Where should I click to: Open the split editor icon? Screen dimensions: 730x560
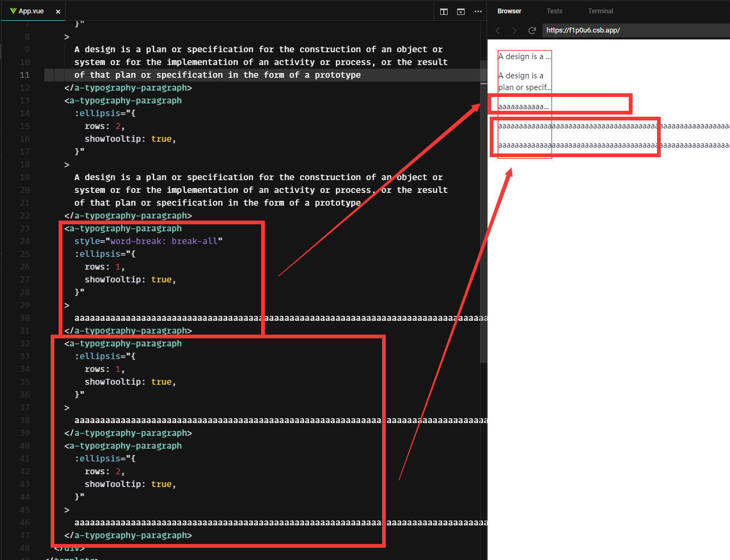click(x=443, y=11)
